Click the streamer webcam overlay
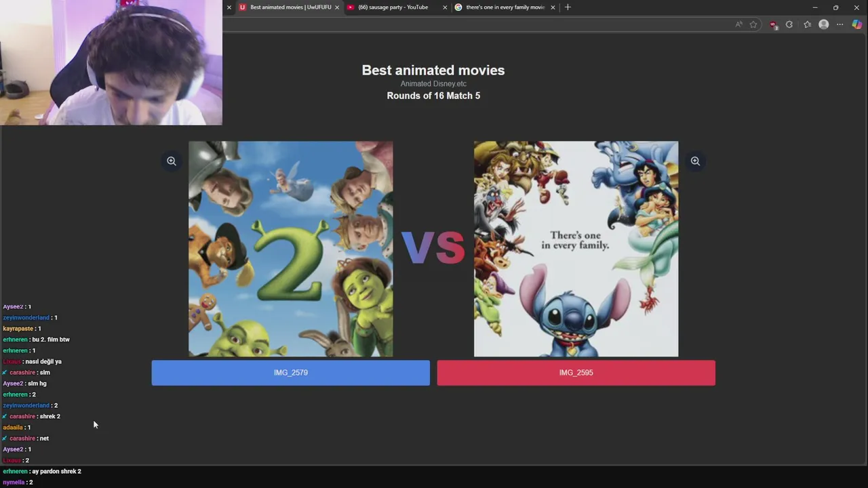868x488 pixels. 111,62
